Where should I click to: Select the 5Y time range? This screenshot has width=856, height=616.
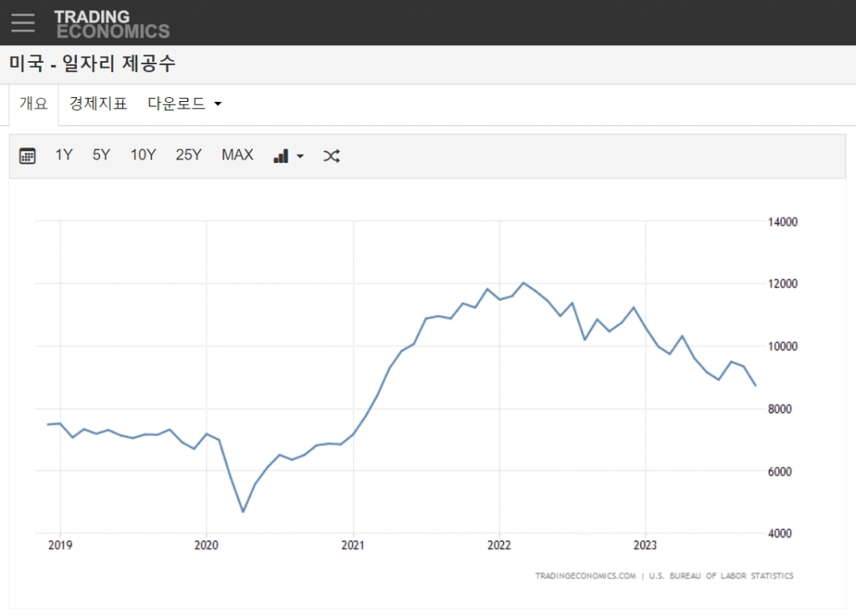tap(101, 155)
